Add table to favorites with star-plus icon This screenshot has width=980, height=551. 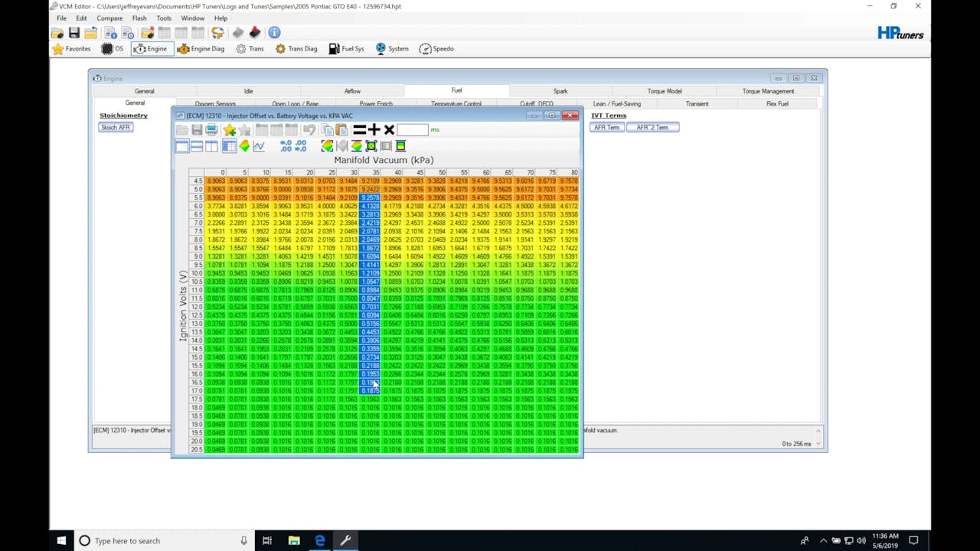(229, 130)
